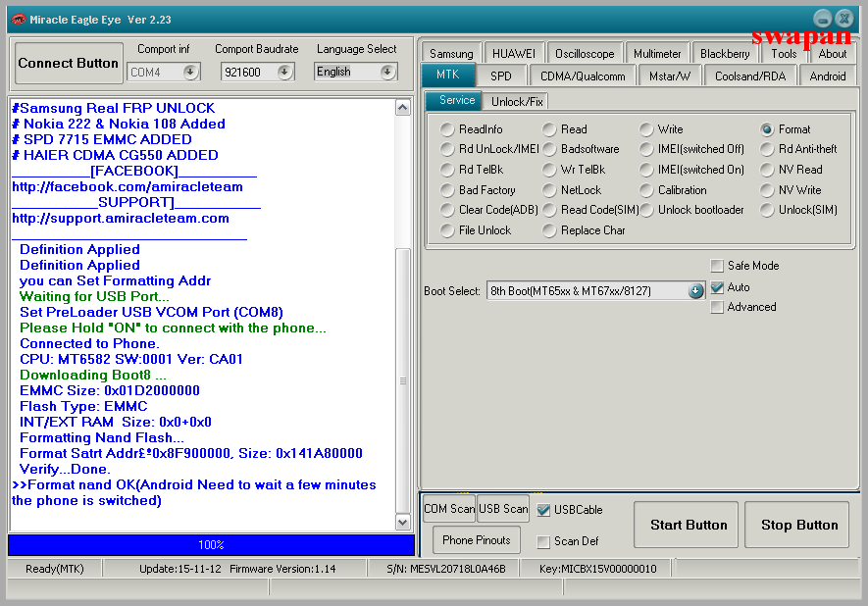Switch to the Samsung tab

(451, 54)
